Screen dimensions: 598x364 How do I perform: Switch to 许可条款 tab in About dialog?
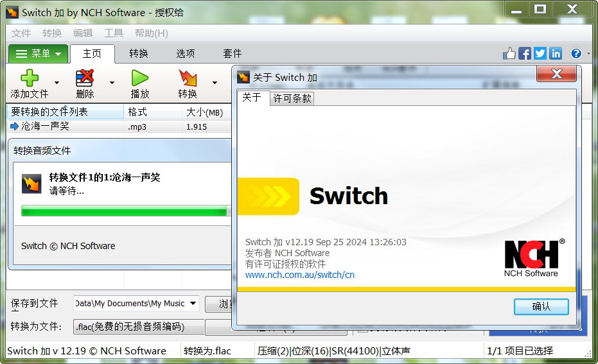coord(292,99)
